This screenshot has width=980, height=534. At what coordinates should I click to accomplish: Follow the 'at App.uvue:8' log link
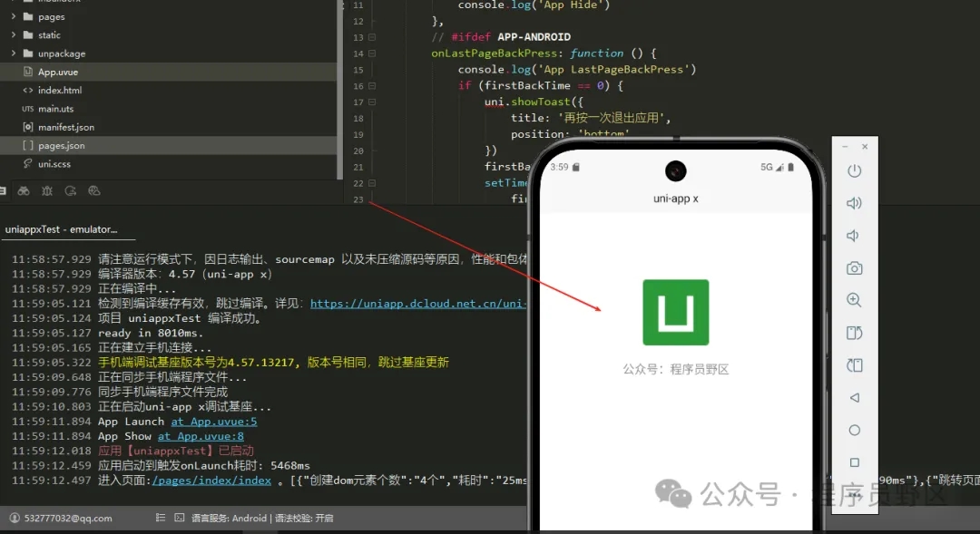(201, 436)
